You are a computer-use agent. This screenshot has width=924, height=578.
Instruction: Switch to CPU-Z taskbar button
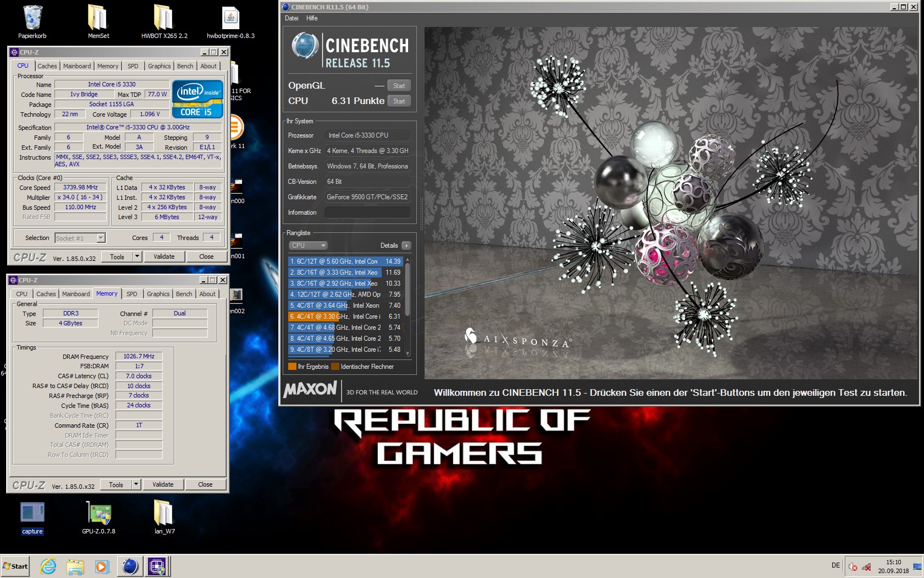[x=157, y=566]
